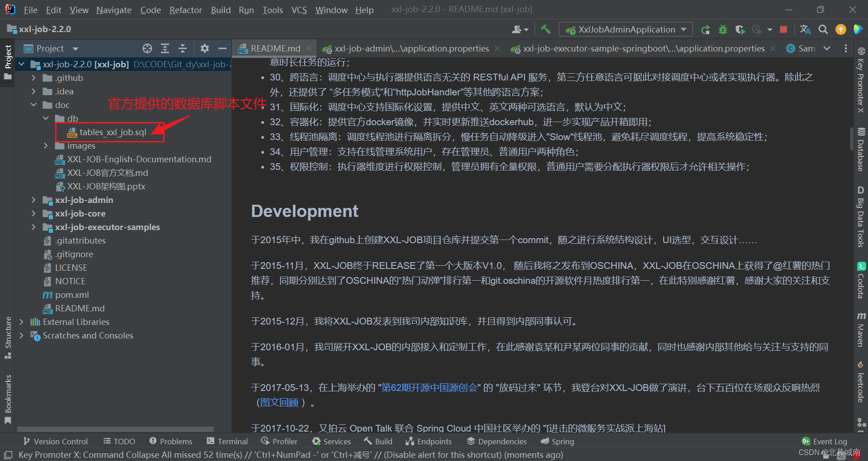Open the Maven tool window
This screenshot has height=461, width=868.
861,329
